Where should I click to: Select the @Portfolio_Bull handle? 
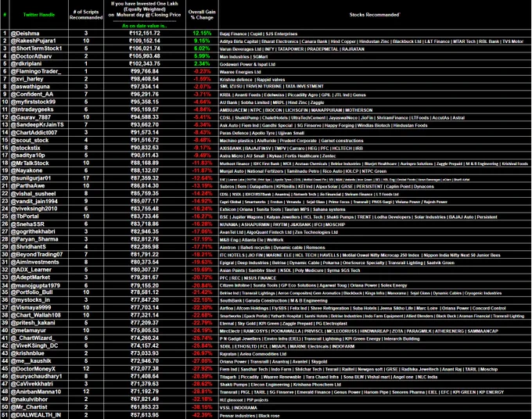click(x=33, y=292)
